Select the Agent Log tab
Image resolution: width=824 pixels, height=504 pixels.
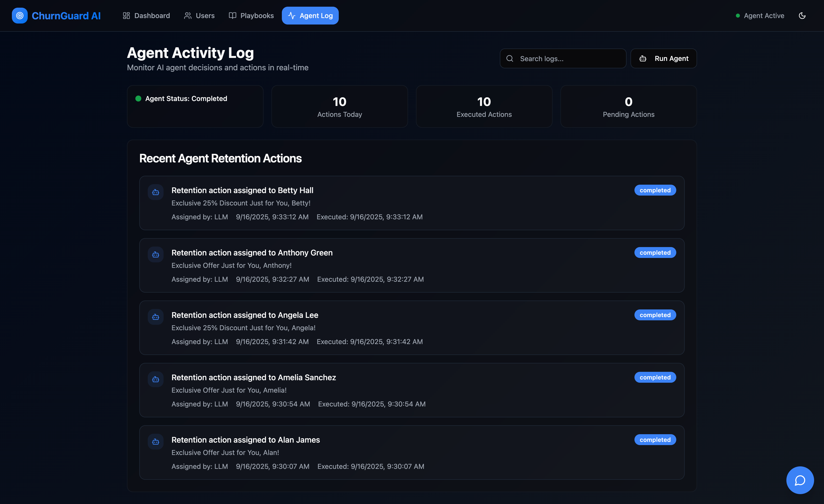pyautogui.click(x=310, y=16)
